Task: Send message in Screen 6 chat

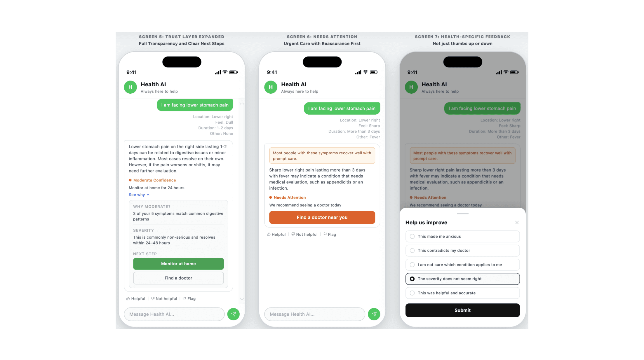Action: click(x=374, y=314)
